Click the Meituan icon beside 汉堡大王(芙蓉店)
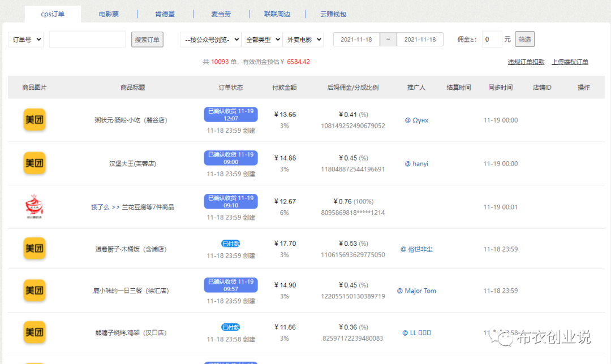The image size is (611, 364). pyautogui.click(x=35, y=163)
